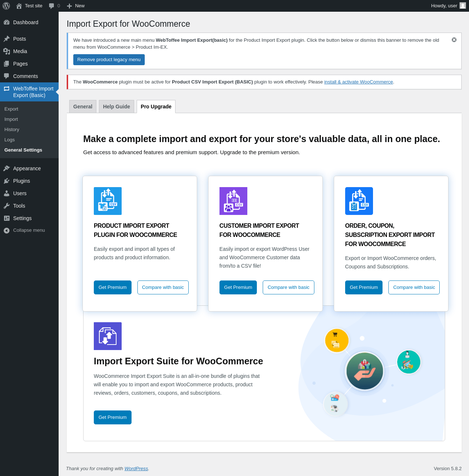Image resolution: width=469 pixels, height=476 pixels.
Task: Dismiss the legacy menu notice banner
Action: (x=454, y=40)
